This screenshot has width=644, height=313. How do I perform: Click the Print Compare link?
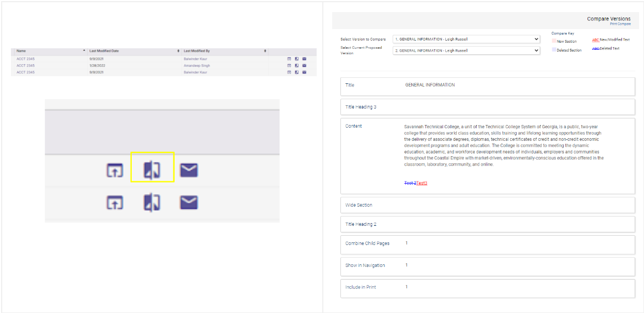click(620, 24)
